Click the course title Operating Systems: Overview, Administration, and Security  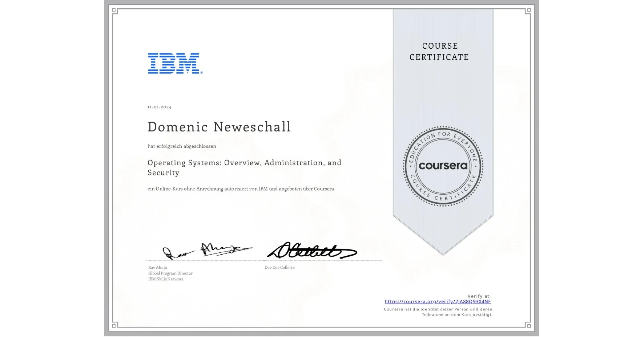coord(244,167)
